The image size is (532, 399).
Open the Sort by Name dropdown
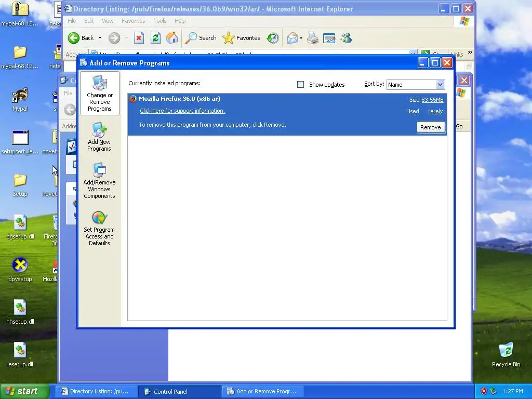point(415,85)
